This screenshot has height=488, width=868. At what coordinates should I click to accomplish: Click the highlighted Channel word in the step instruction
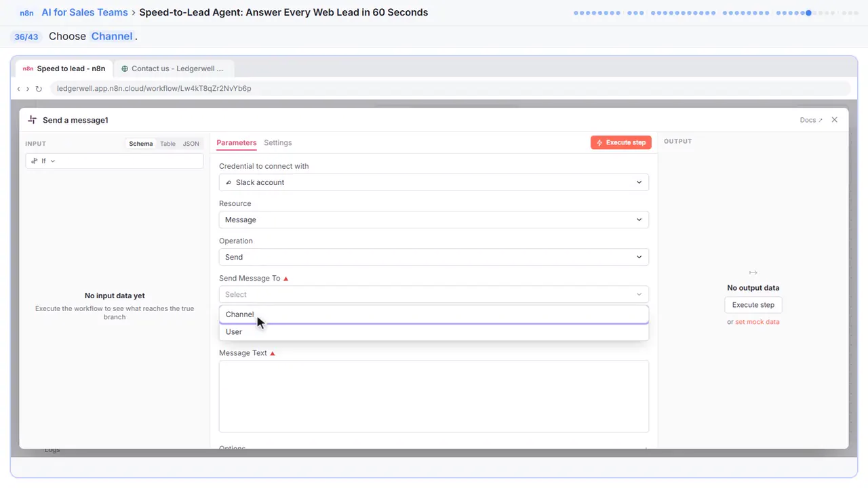tap(112, 37)
